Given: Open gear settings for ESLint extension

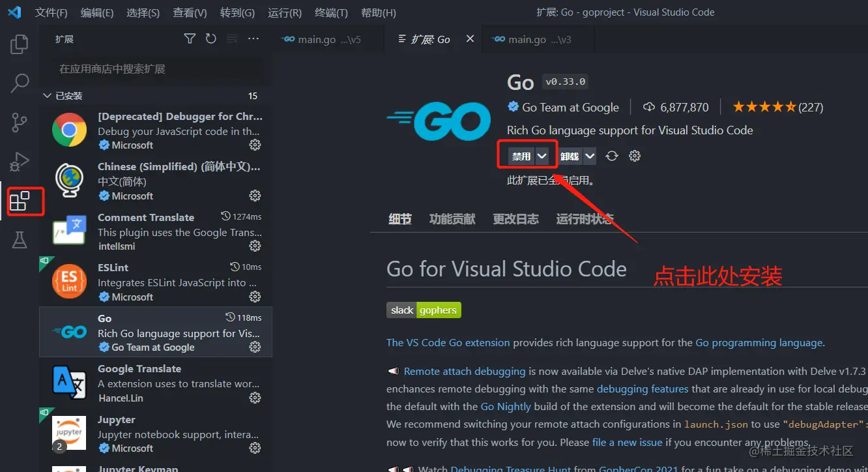Looking at the screenshot, I should [255, 297].
